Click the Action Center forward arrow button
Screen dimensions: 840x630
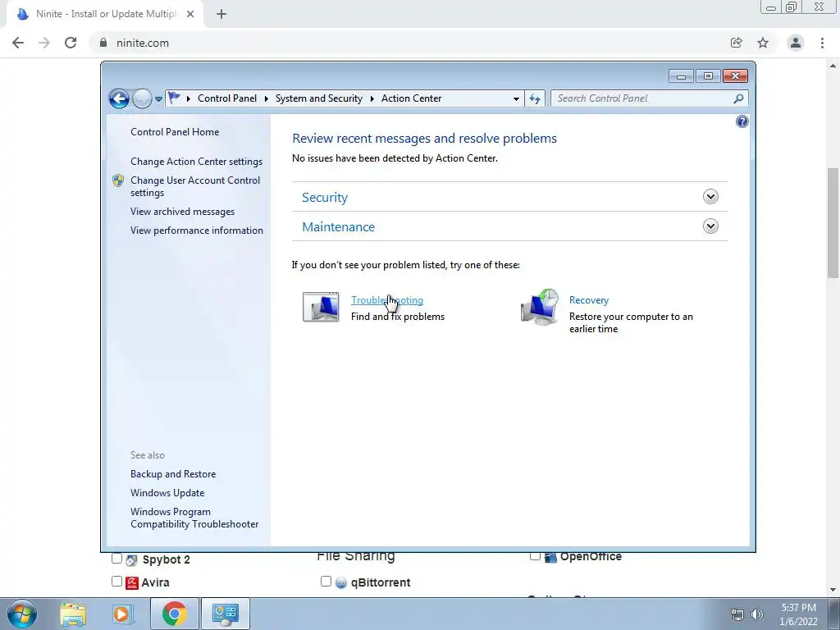coord(142,98)
